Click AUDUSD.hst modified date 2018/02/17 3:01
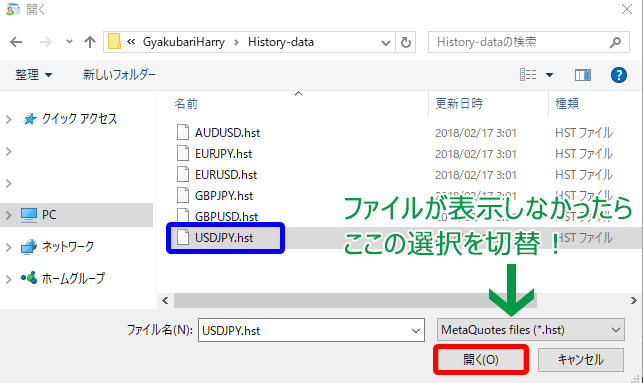This screenshot has width=643, height=383. click(476, 133)
